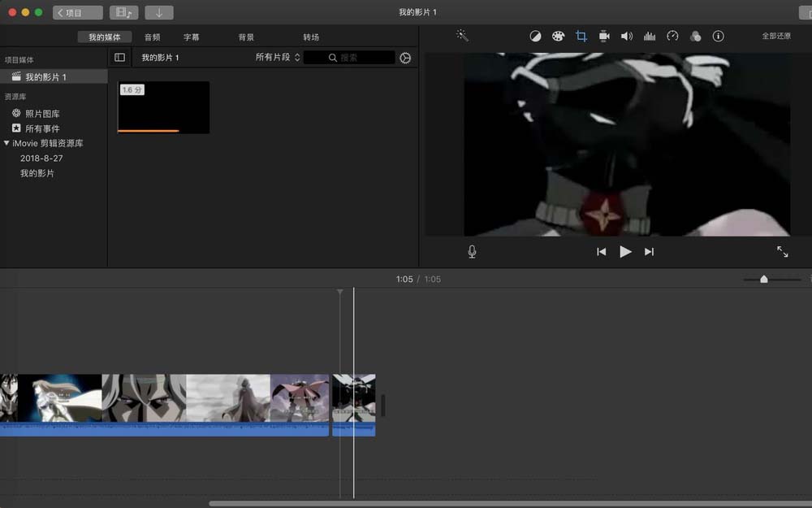This screenshot has height=508, width=812.
Task: Open the clip speed control tool
Action: (672, 36)
